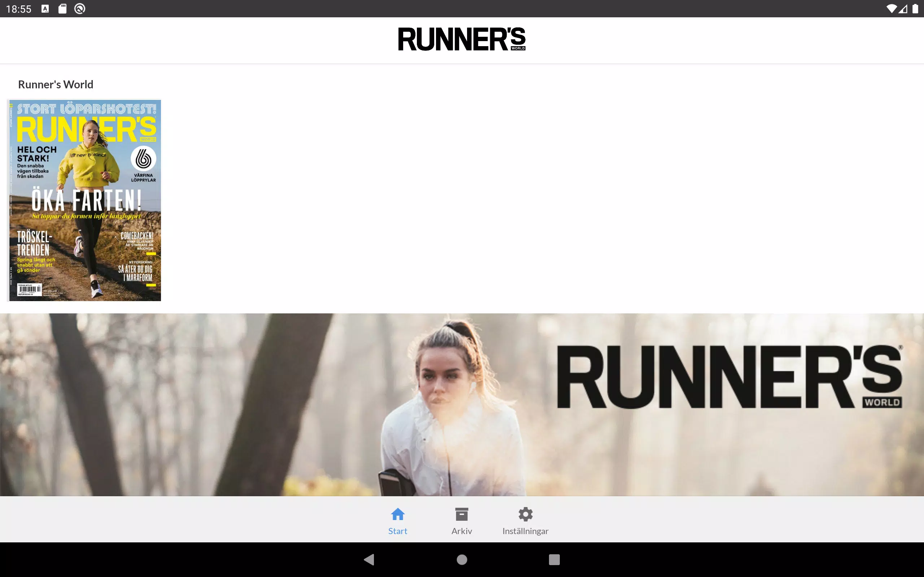Tap the Android home circle button
The height and width of the screenshot is (577, 924).
click(462, 559)
